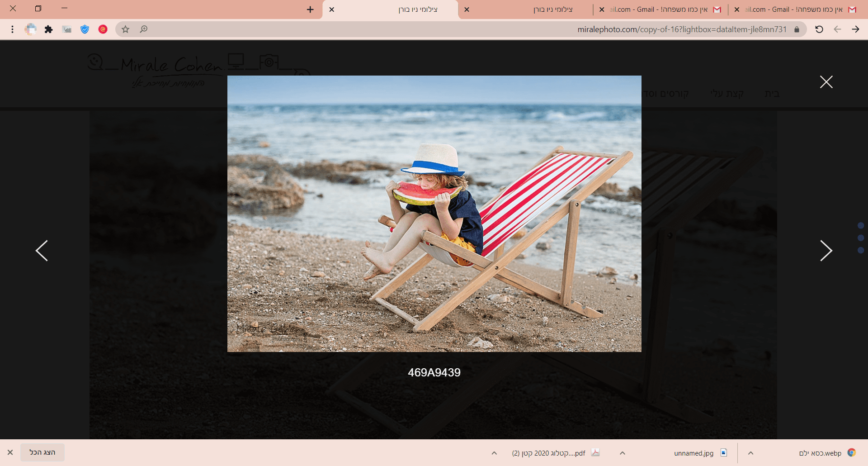Open the Extensions puzzle-piece menu

(x=49, y=29)
